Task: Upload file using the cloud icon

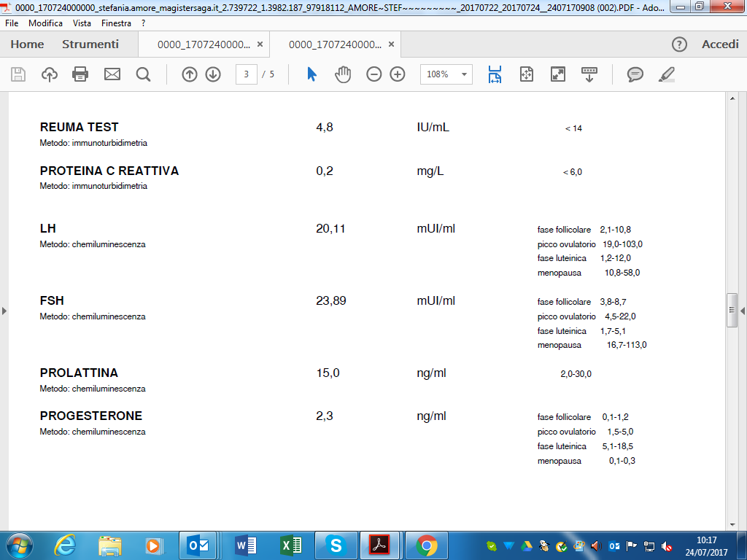Action: pos(50,74)
